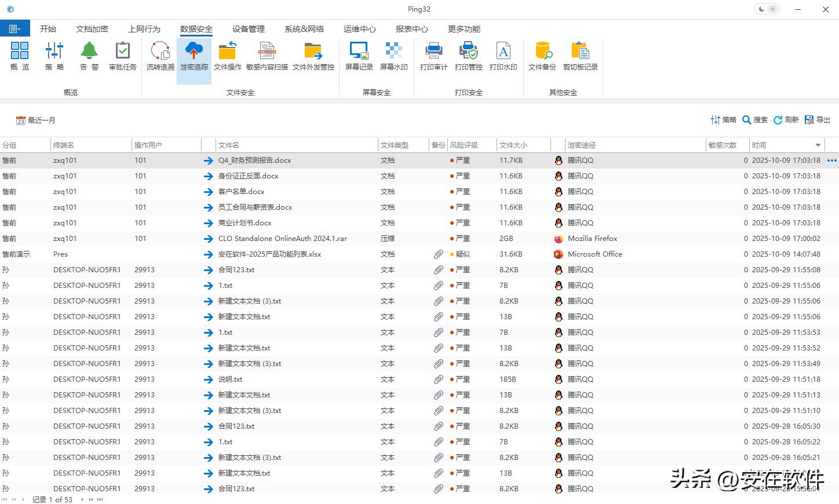Open the three-dot menu on first row

point(831,160)
